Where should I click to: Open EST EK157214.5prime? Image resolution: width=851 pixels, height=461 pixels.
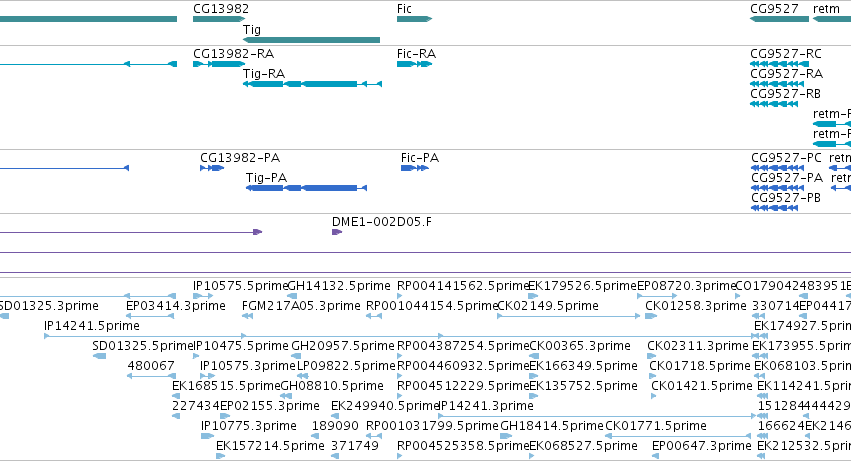click(x=270, y=447)
